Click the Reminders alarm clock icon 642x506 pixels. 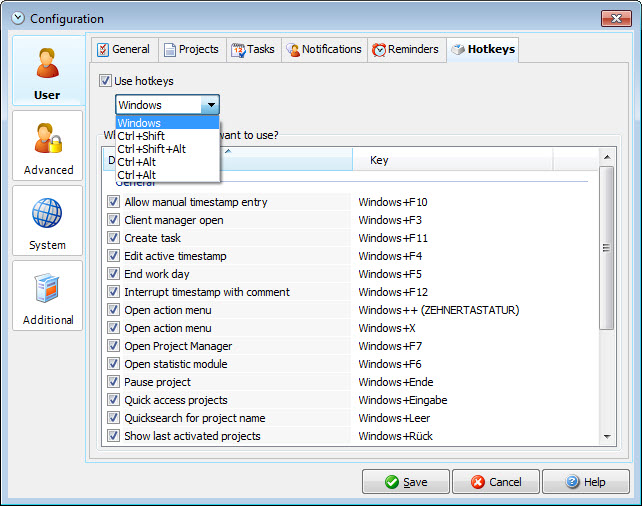(379, 50)
